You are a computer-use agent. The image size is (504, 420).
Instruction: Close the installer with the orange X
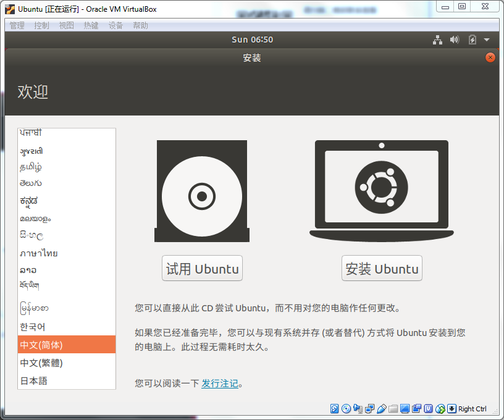490,57
